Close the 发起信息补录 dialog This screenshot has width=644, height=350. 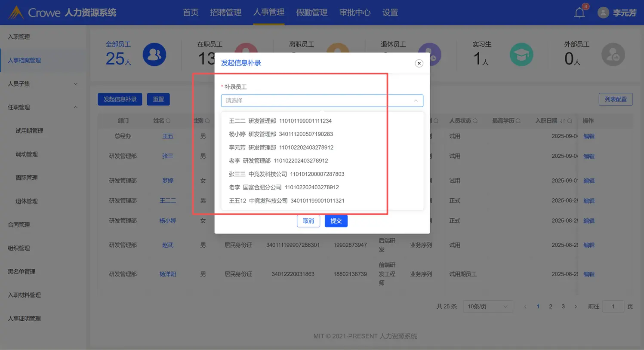(419, 63)
